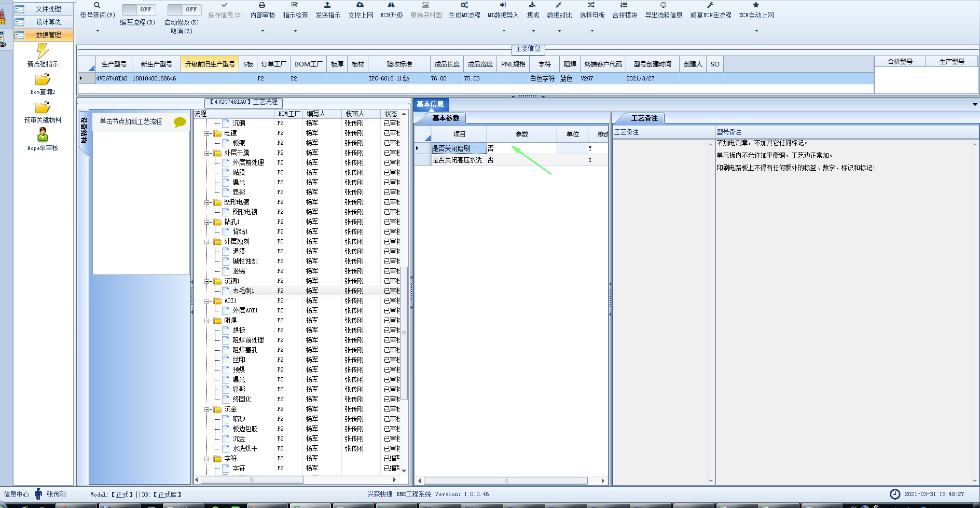Click the clock icon in status bar
The width and height of the screenshot is (980, 508).
895,494
